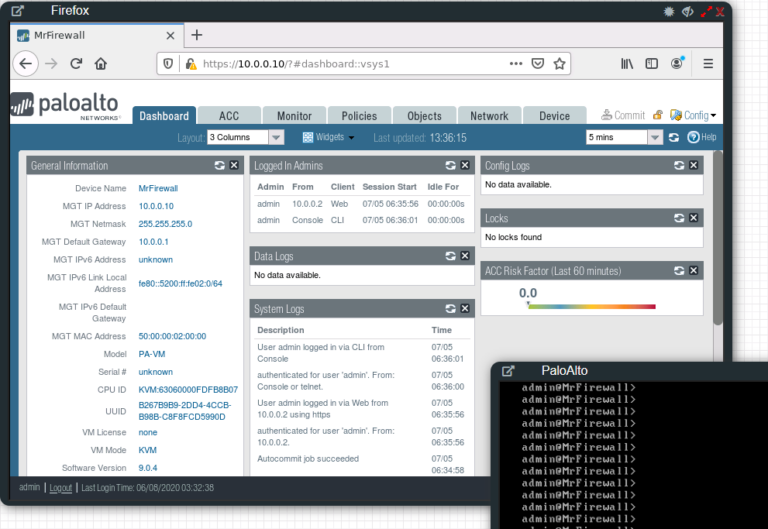Refresh the Config Logs widget
The height and width of the screenshot is (529, 768).
point(678,165)
